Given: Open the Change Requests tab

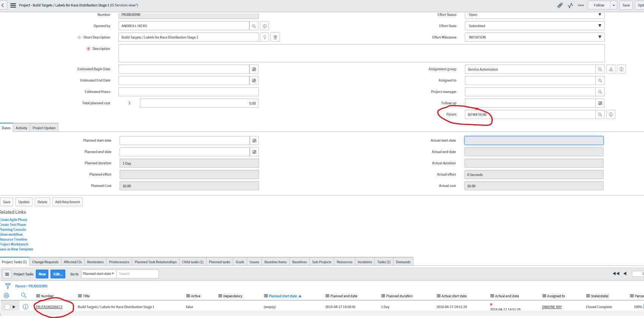Looking at the screenshot, I should coord(45,262).
